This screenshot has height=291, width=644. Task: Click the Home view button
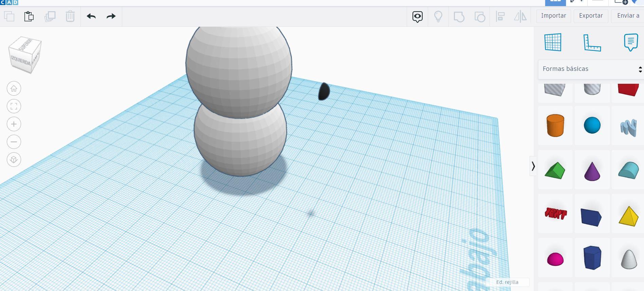tap(14, 89)
